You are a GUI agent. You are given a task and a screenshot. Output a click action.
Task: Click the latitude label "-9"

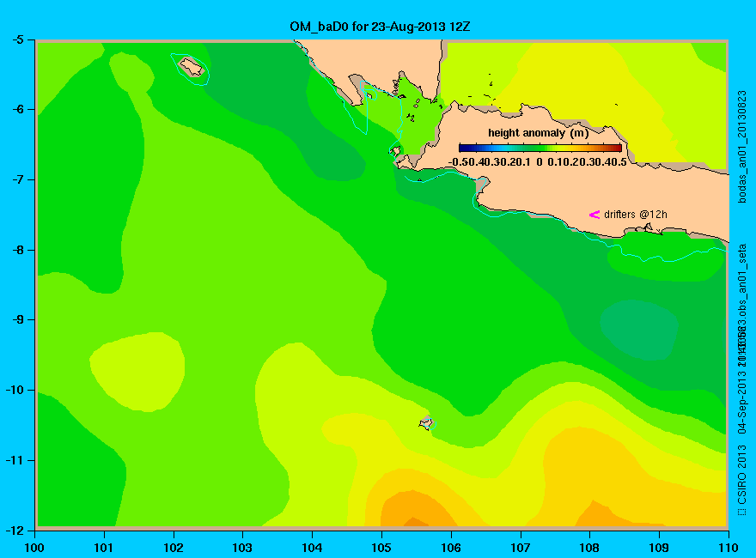[x=17, y=320]
